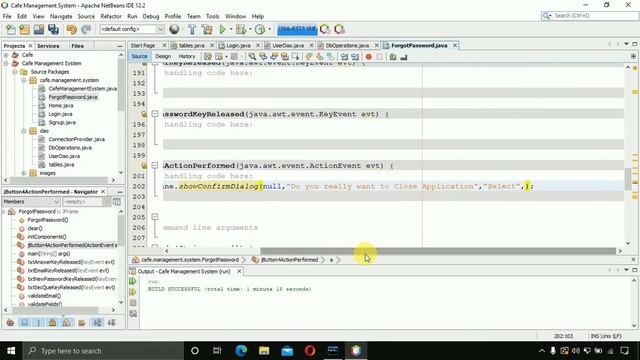Click the Build Project hammer icon
640x360 pixels.
click(x=192, y=29)
